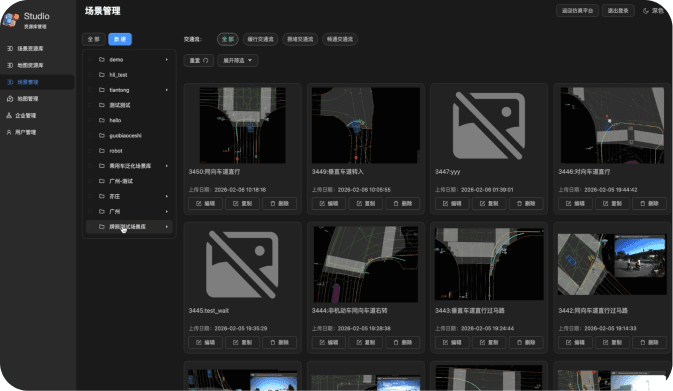Image resolution: width=673 pixels, height=391 pixels.
Task: Delete scene 3442 with 删除 button
Action: (649, 343)
